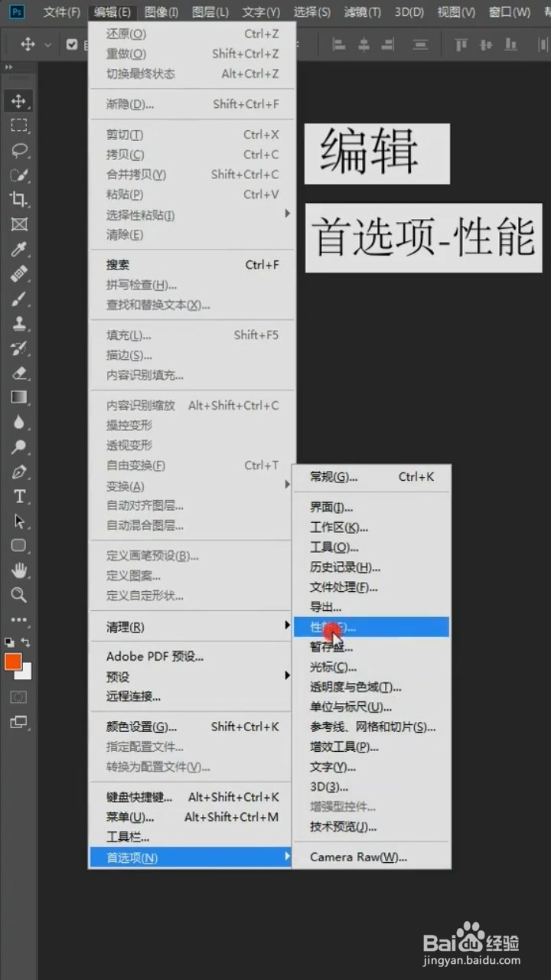Select the History Brush tool

pyautogui.click(x=19, y=348)
